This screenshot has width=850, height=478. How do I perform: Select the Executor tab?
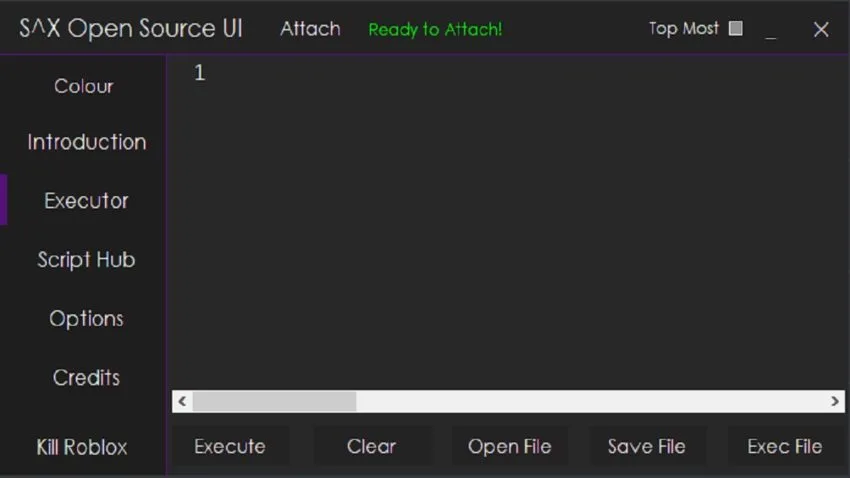coord(86,201)
